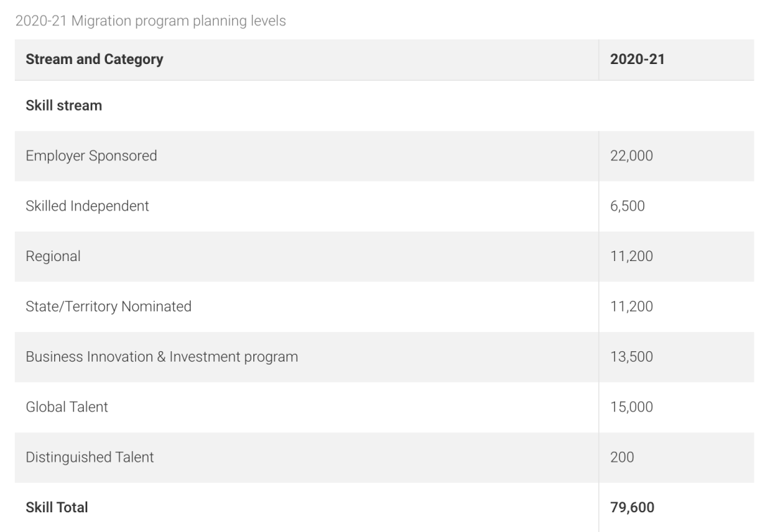Click the 11,200 value in the State/Territory Nominated row
This screenshot has height=532, width=760.
pos(631,306)
